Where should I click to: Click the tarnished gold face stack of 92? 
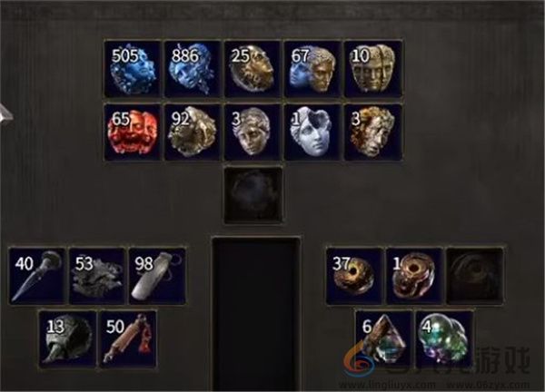(x=193, y=132)
